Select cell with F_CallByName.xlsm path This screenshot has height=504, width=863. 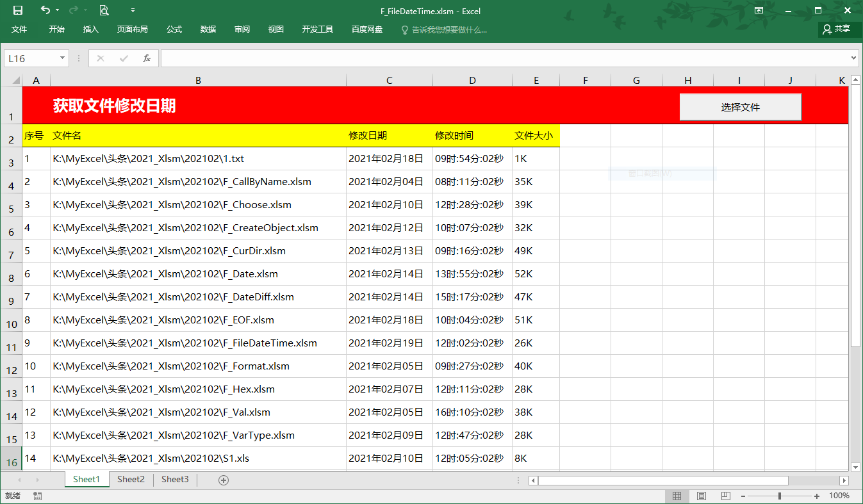coord(198,182)
